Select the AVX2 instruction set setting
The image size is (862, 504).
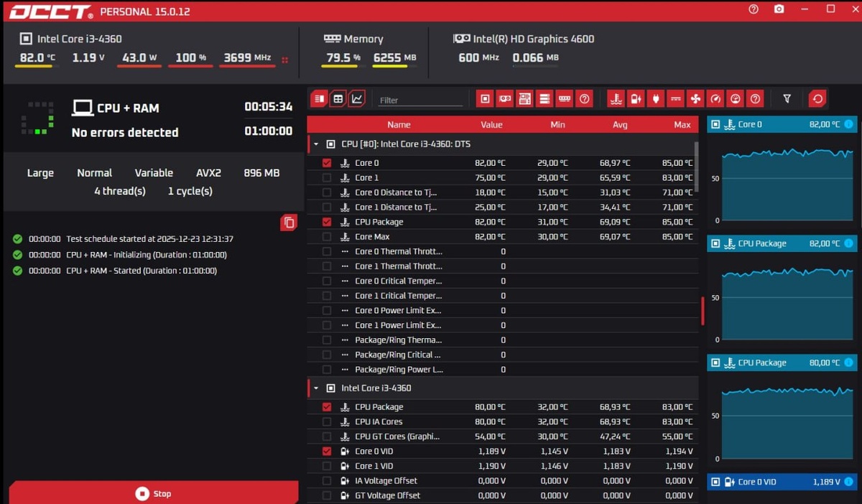coord(208,173)
